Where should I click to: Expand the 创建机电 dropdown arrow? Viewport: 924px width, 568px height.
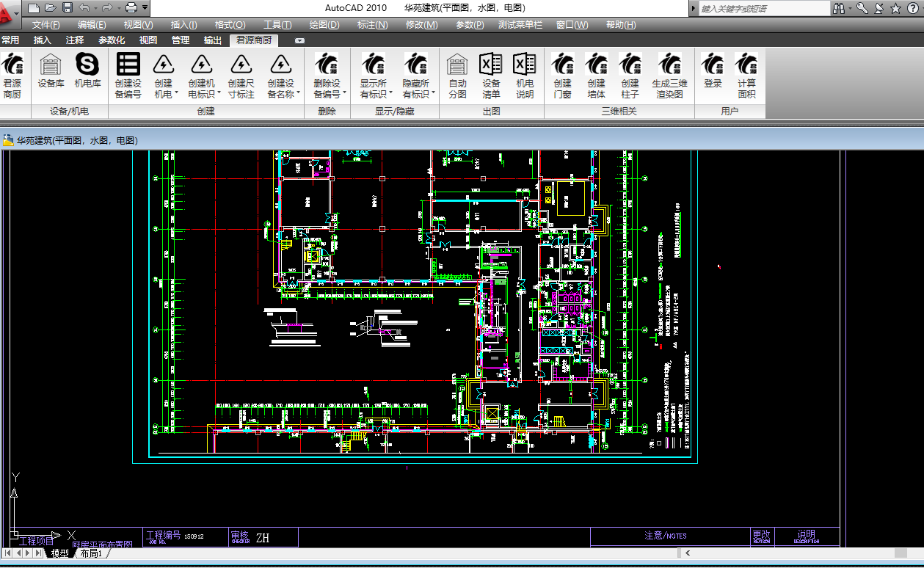(176, 94)
